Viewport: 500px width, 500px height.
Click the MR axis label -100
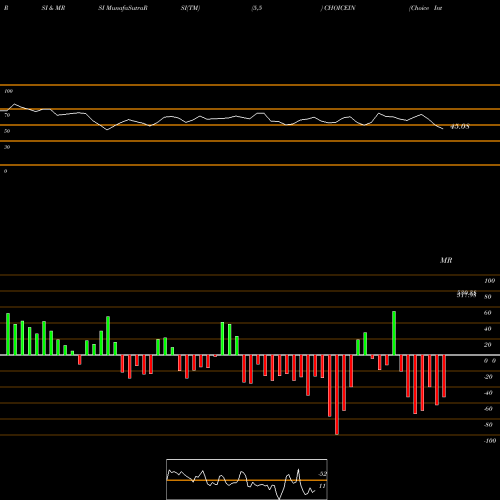490,441
